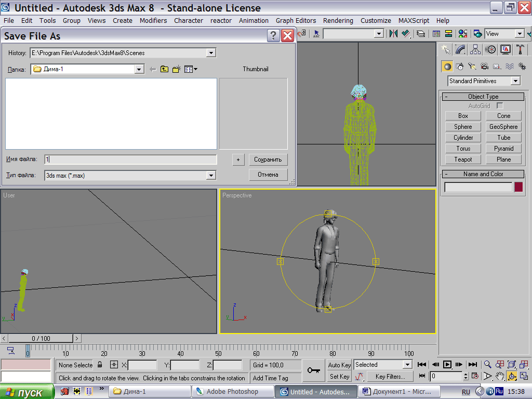
Task: Open the Graph Editors menu
Action: coord(296,21)
